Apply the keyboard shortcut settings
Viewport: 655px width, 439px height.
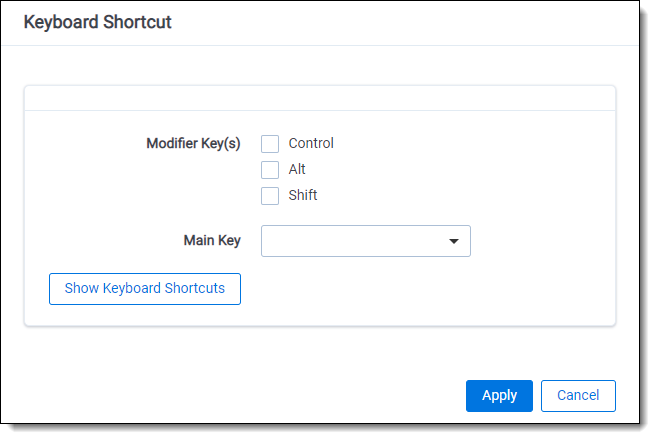pos(499,395)
